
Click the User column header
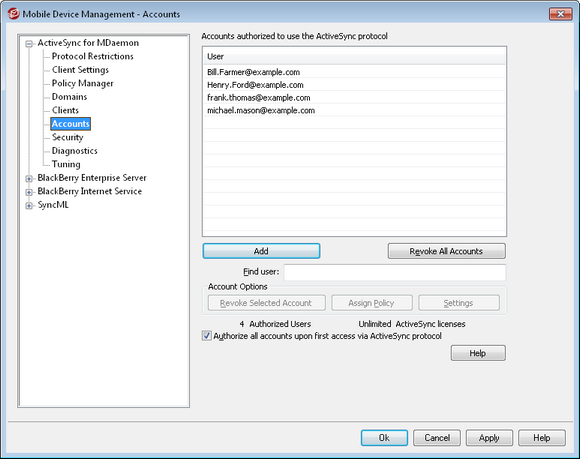[354, 57]
